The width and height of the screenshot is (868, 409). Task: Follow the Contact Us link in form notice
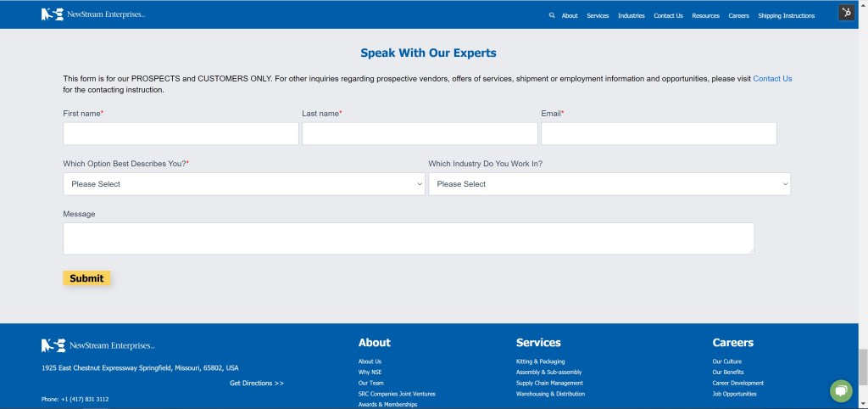click(772, 78)
